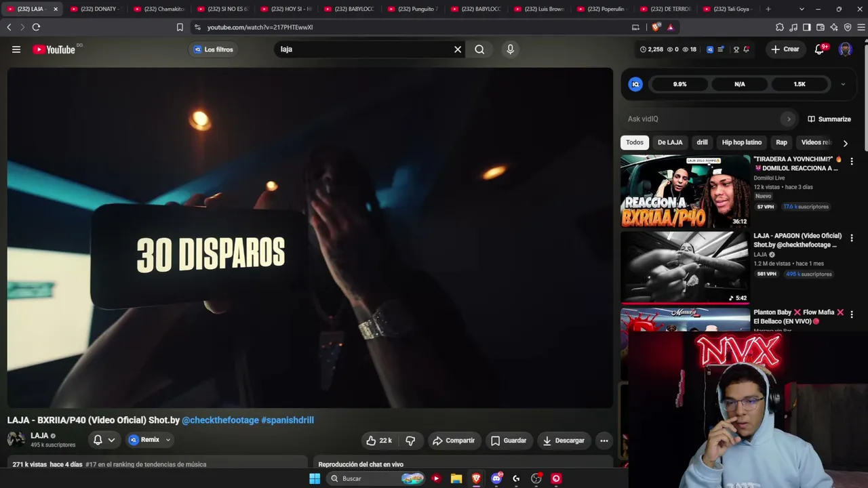The image size is (868, 488).
Task: Reload the page
Action: point(36,27)
